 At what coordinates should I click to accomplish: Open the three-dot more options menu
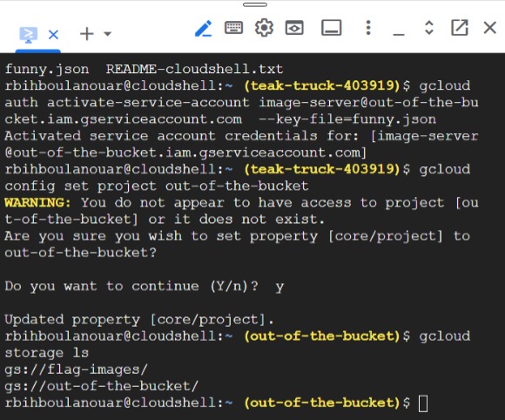pyautogui.click(x=368, y=28)
